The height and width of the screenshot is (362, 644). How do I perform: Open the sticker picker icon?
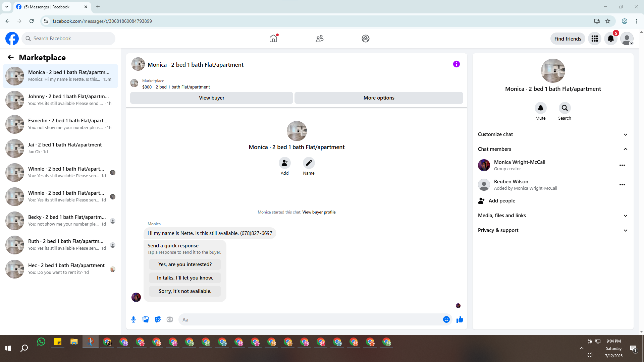(158, 319)
